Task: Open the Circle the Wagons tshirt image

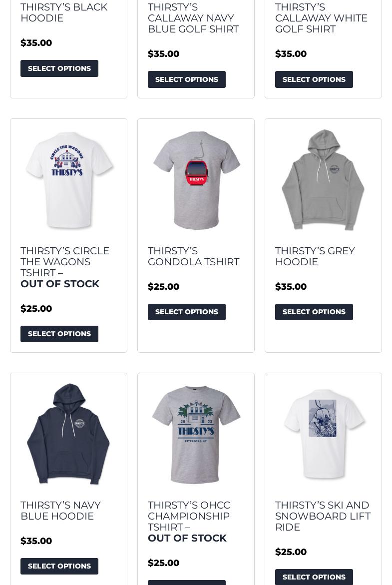Action: coord(68,180)
